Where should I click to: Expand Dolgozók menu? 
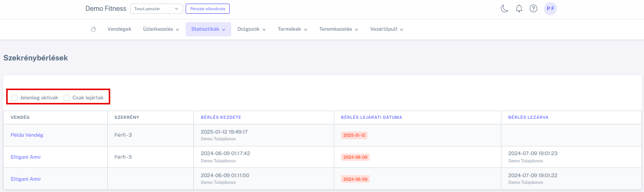[x=251, y=29]
